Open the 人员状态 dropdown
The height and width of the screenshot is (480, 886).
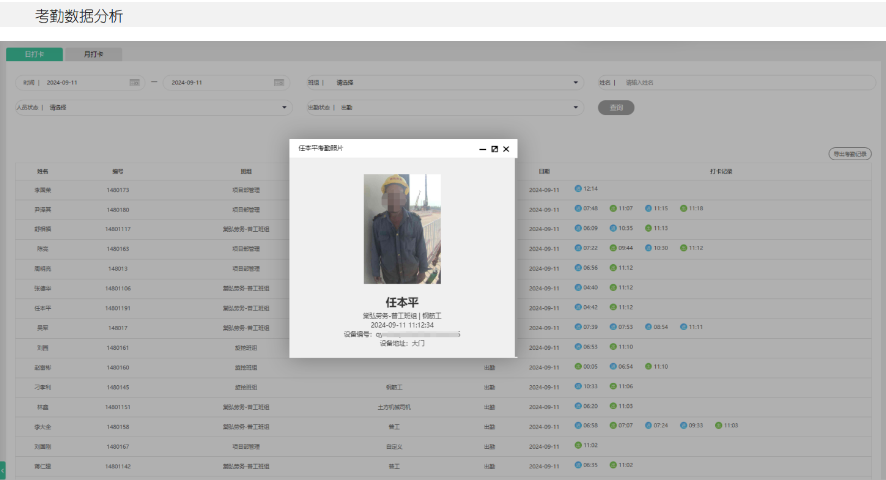point(284,107)
